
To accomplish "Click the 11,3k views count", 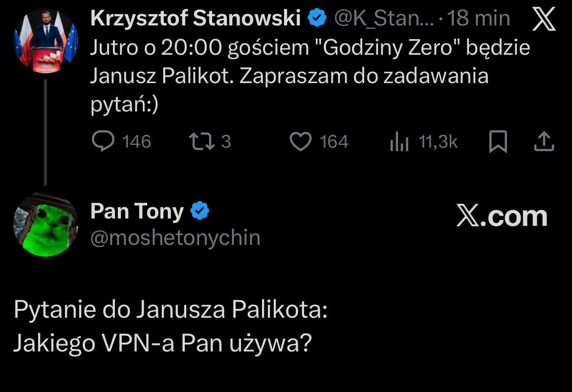I will point(438,142).
